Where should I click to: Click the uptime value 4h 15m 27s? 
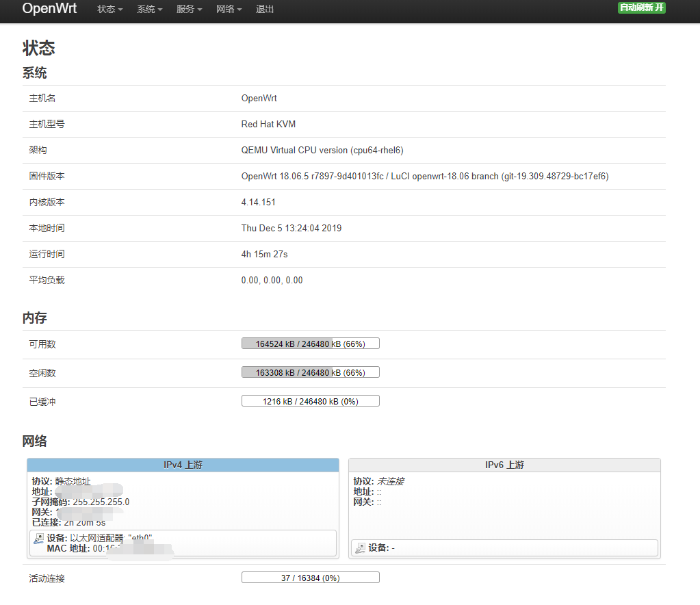(264, 254)
